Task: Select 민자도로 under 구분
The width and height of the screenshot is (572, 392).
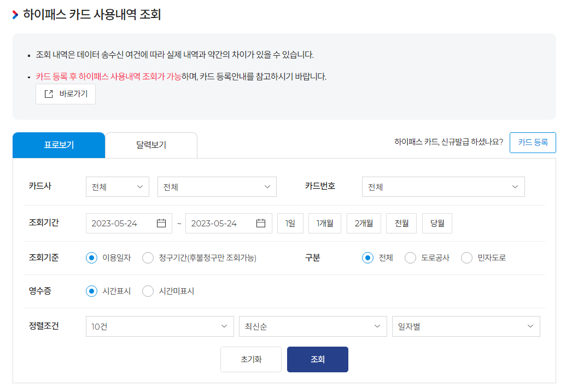Action: (466, 258)
